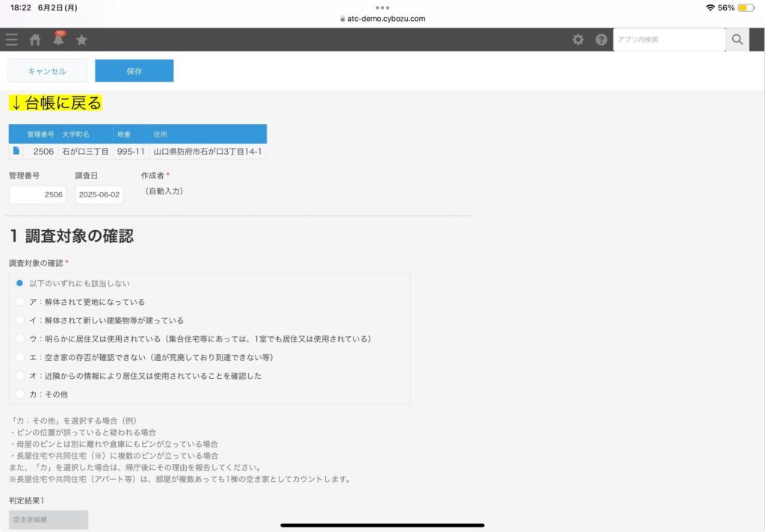Go to the portal home icon
The height and width of the screenshot is (532, 765).
click(x=35, y=40)
